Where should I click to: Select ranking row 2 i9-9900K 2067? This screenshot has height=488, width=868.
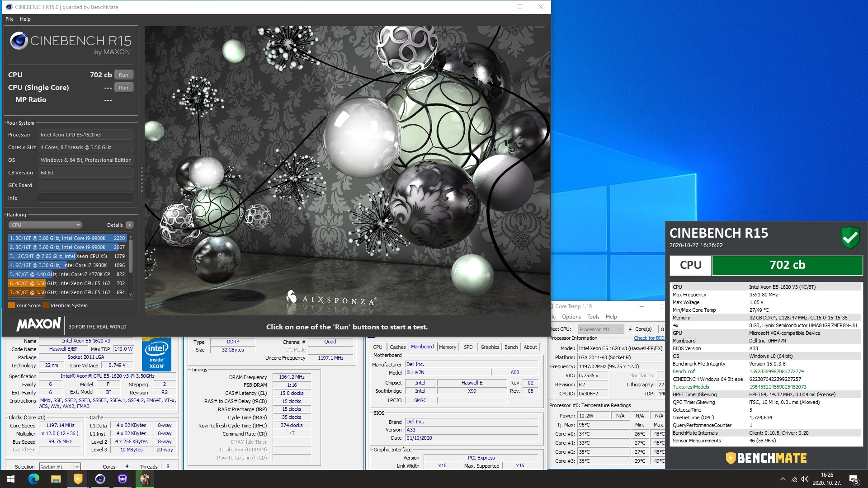(x=68, y=247)
